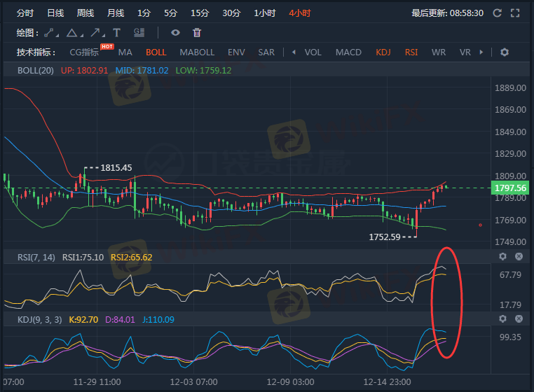Open the measurement tool next to text tool
The width and height of the screenshot is (534, 392).
click(139, 32)
